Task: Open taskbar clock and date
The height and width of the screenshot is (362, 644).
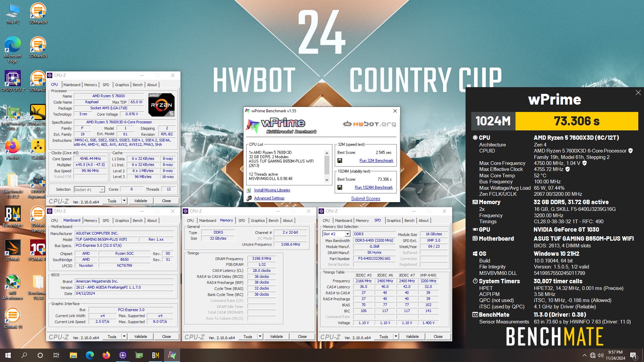Action: (x=615, y=355)
